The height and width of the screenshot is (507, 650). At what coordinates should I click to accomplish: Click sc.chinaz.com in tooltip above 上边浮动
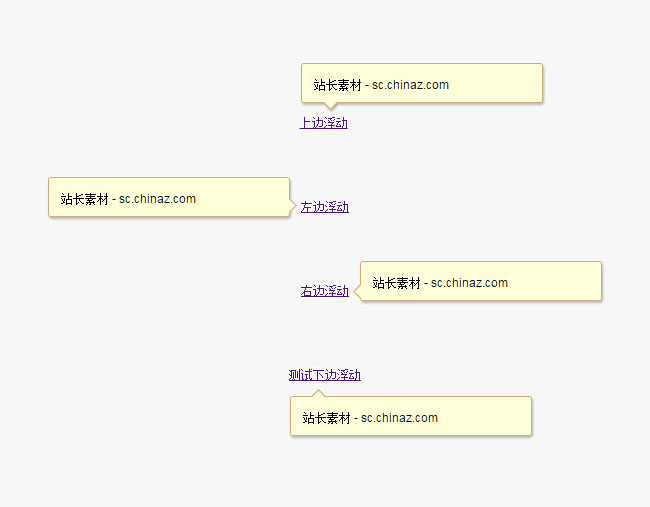click(x=410, y=85)
